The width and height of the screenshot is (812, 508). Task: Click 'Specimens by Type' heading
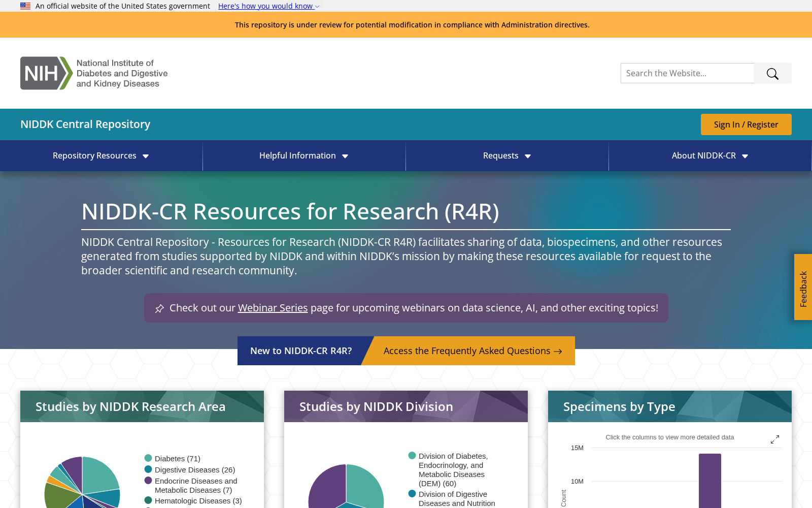619,407
